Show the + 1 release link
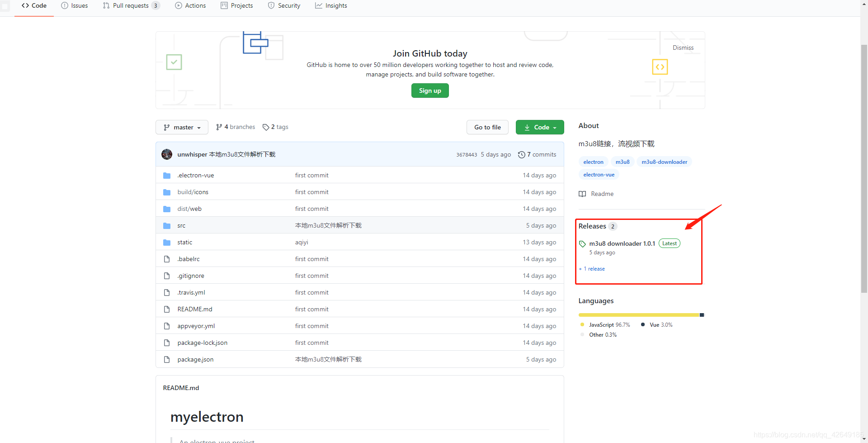Screen dimensions: 868x443 pos(592,269)
